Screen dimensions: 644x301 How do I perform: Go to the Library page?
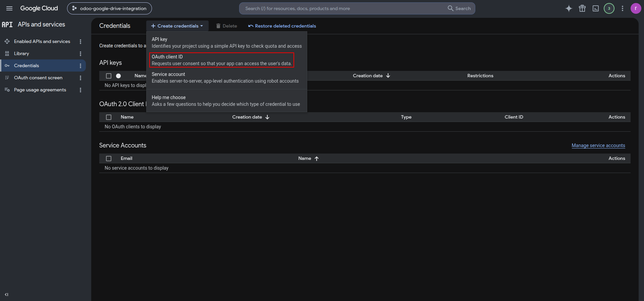pos(21,54)
